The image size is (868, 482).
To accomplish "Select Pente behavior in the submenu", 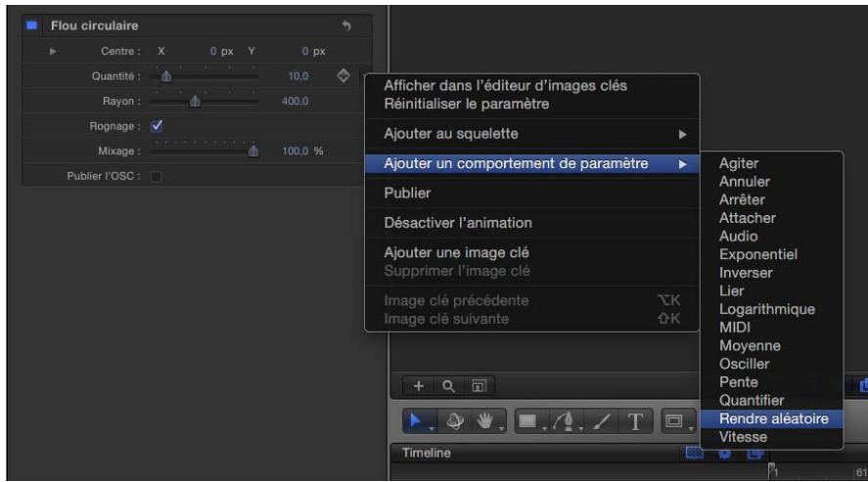I will (x=772, y=382).
